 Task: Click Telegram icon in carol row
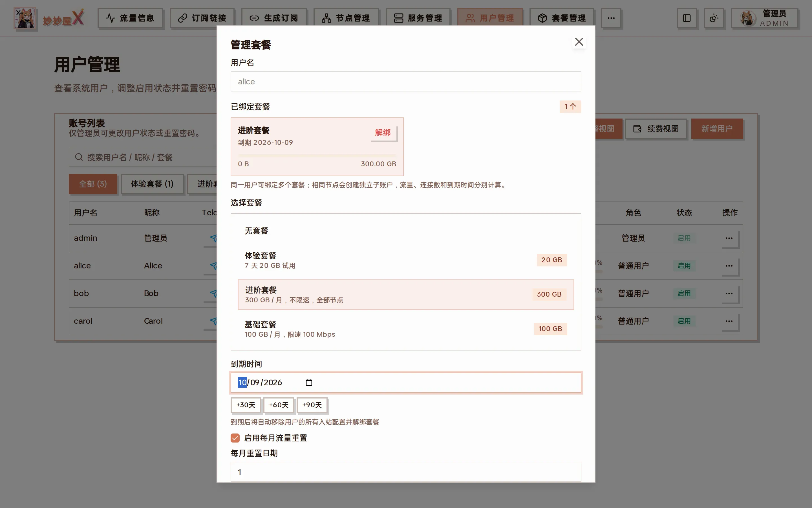213,321
